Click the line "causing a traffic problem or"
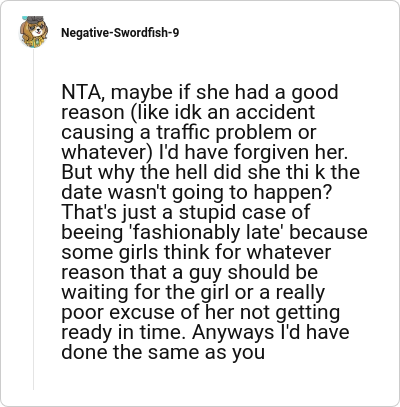 [188, 132]
